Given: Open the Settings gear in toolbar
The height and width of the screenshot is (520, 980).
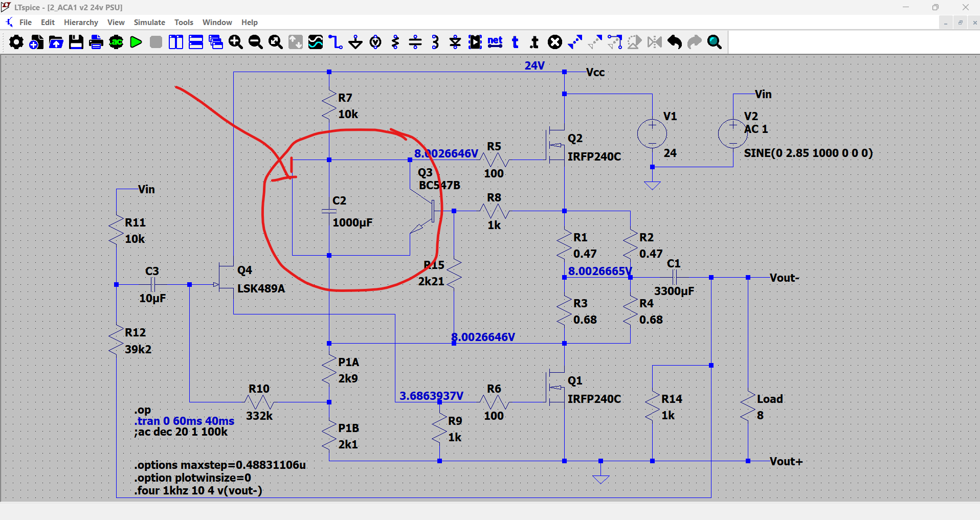Looking at the screenshot, I should 16,42.
